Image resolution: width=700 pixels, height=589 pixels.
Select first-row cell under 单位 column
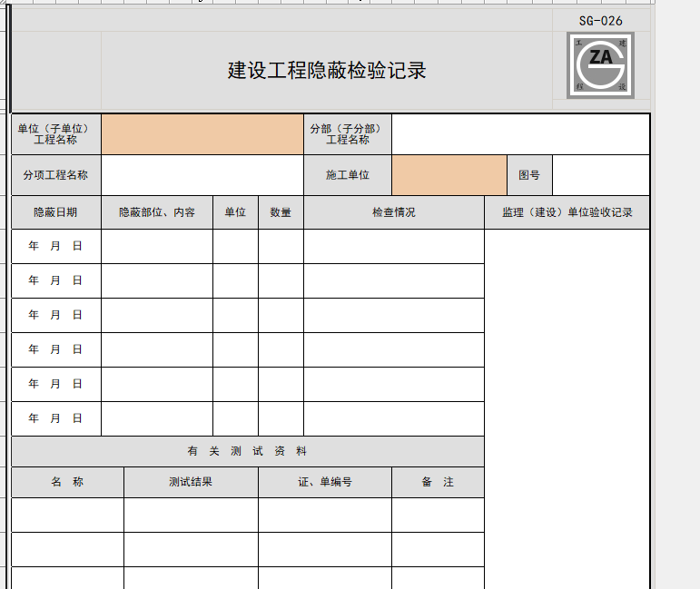[236, 246]
